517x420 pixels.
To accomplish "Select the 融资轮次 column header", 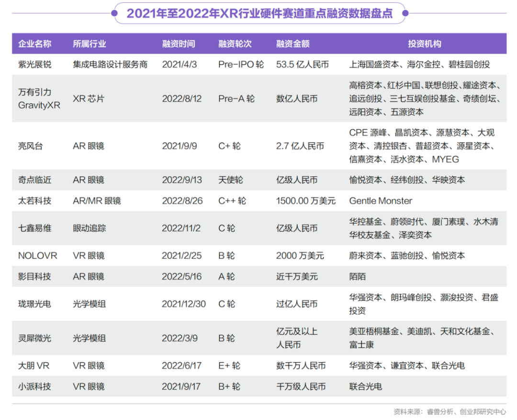I will (235, 44).
